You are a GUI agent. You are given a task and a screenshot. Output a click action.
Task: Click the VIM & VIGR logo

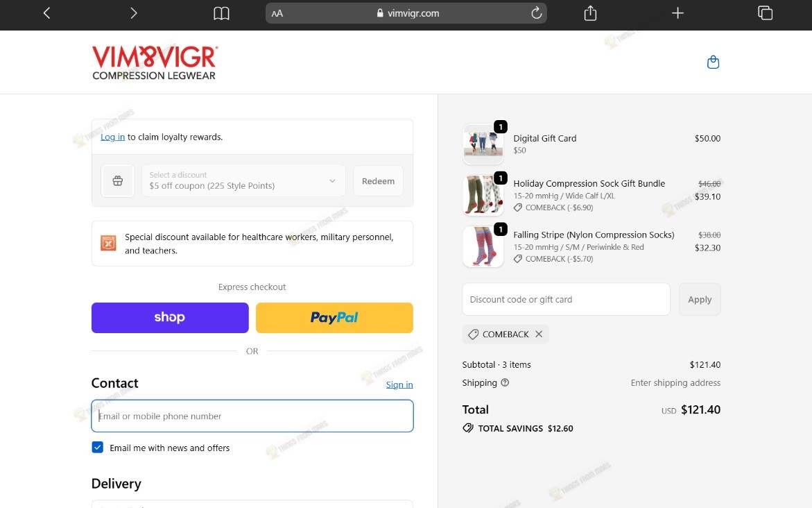tap(155, 62)
